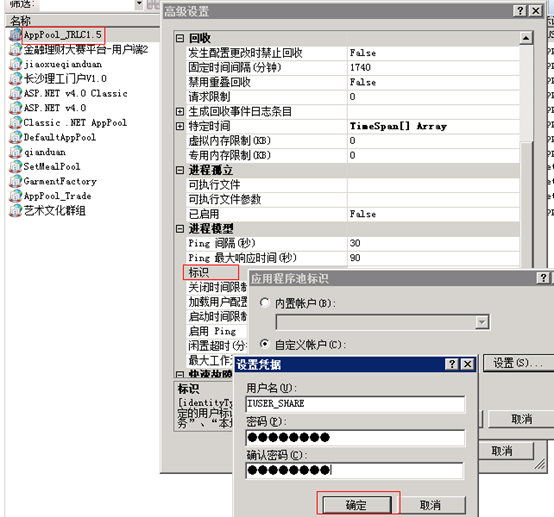
Task: Click the Classic .NET AppPool icon
Action: point(15,123)
